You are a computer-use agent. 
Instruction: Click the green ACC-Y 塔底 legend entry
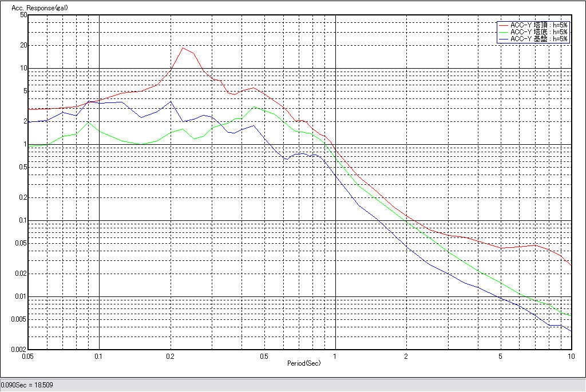pos(539,32)
